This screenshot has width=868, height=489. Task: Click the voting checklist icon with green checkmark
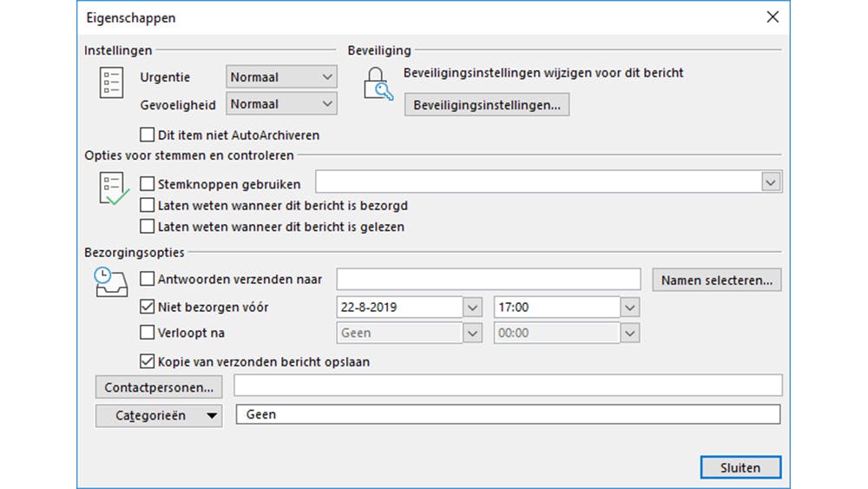(x=114, y=188)
